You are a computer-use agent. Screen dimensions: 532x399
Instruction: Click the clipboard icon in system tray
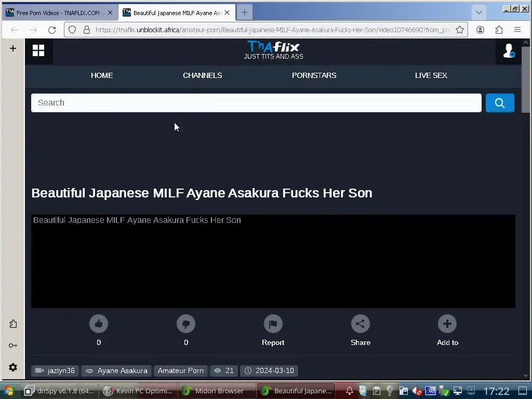(376, 391)
